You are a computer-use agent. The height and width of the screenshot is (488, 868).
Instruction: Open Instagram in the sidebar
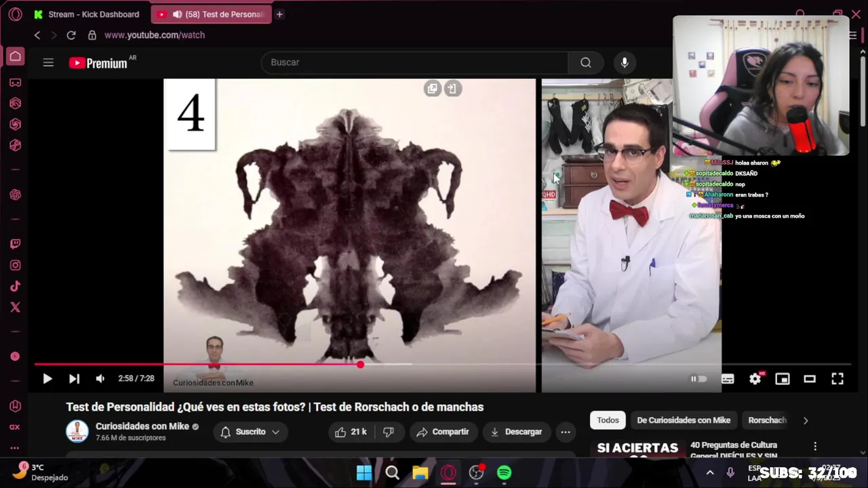[15, 266]
